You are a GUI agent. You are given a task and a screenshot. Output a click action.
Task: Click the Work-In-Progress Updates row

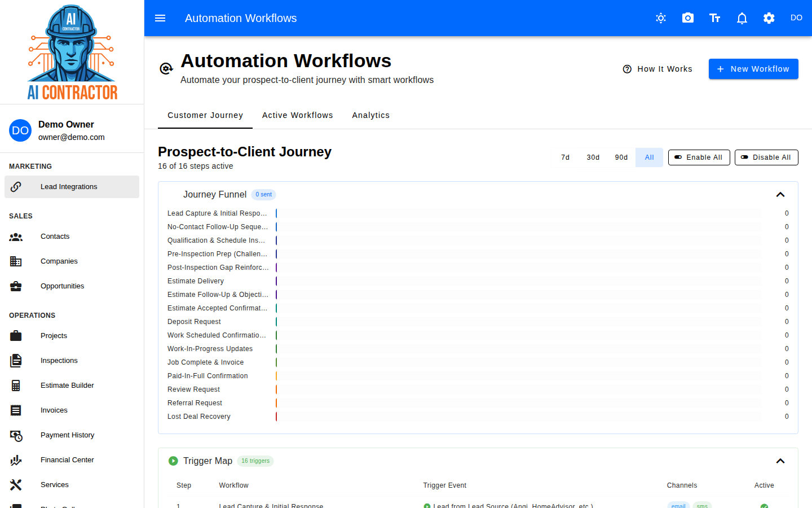pos(478,349)
